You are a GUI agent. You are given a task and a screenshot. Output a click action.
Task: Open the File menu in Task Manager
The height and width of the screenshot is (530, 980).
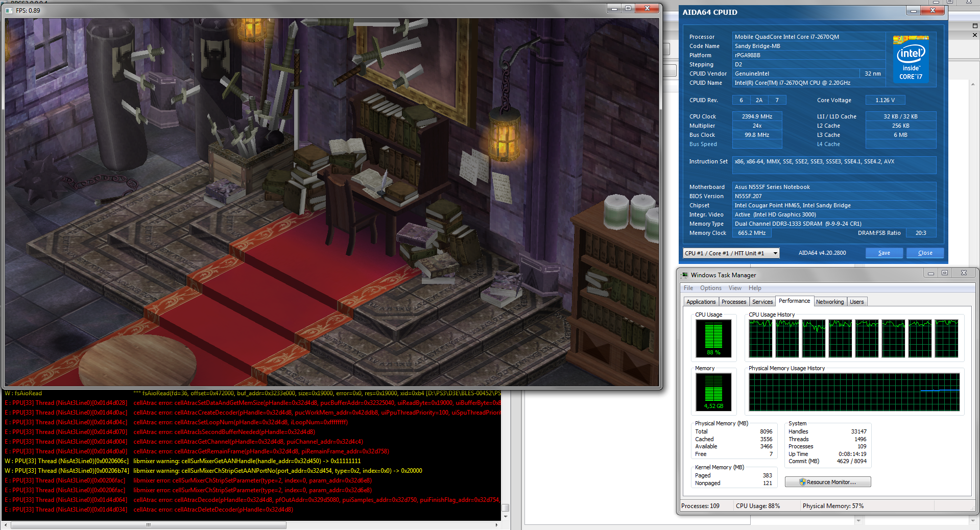688,288
